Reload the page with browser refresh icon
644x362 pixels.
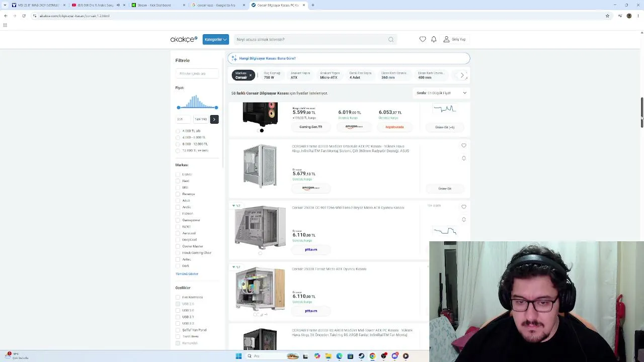tap(24, 16)
